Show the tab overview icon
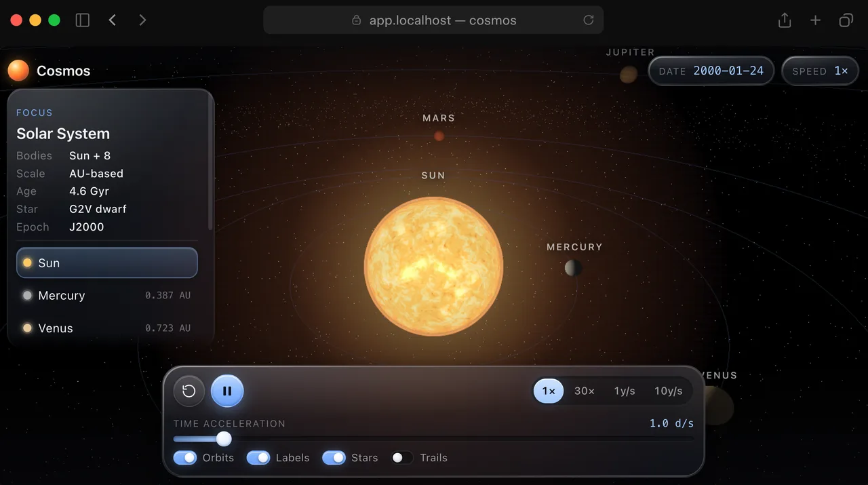The width and height of the screenshot is (868, 485). click(x=846, y=20)
